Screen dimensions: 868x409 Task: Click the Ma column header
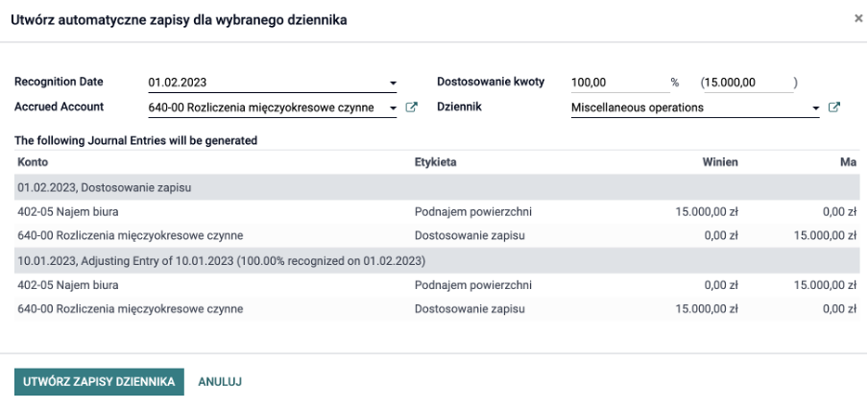tap(851, 162)
